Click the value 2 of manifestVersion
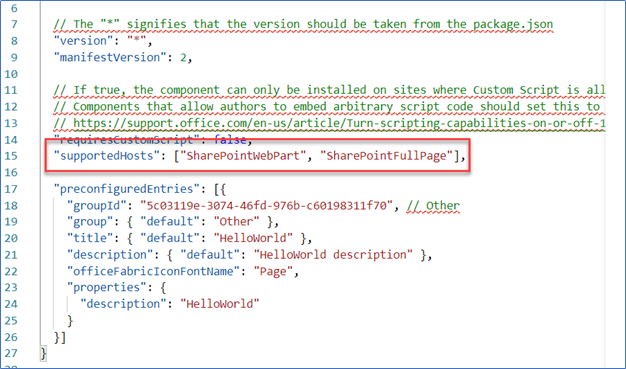 click(183, 58)
